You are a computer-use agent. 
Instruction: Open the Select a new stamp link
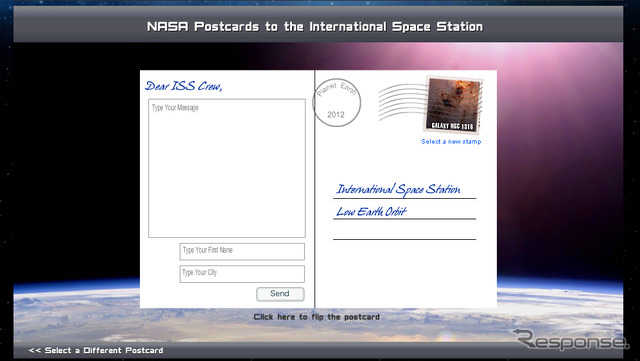click(x=451, y=142)
